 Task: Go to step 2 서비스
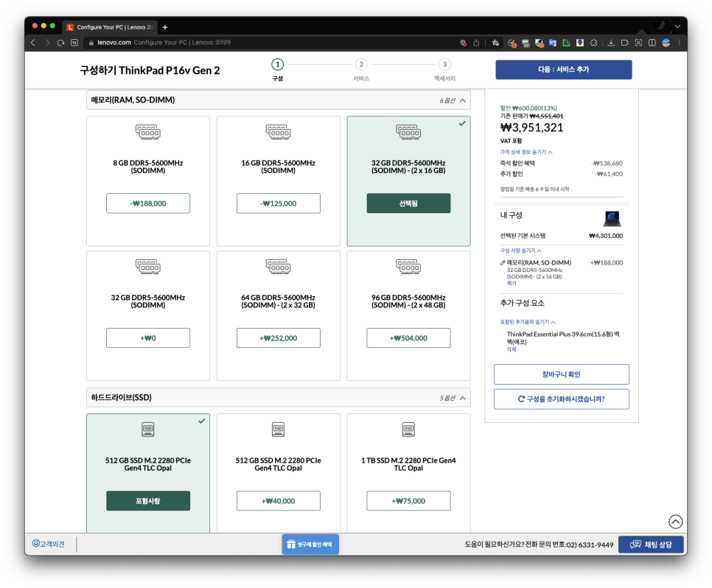(361, 69)
